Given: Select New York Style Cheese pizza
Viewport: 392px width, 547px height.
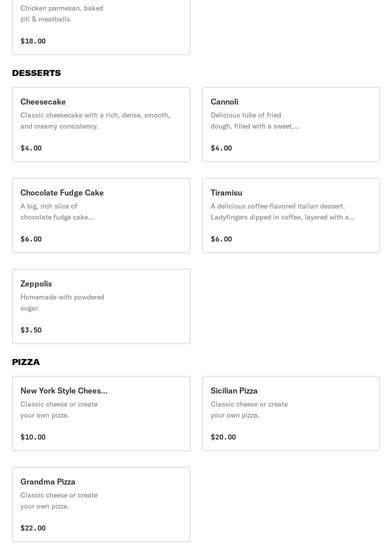Looking at the screenshot, I should coord(101,413).
